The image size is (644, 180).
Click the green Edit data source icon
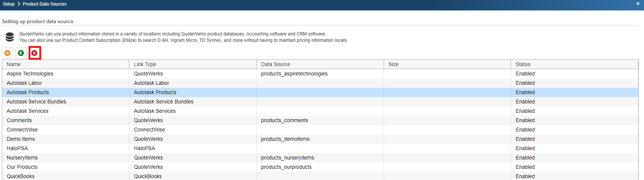(x=21, y=53)
